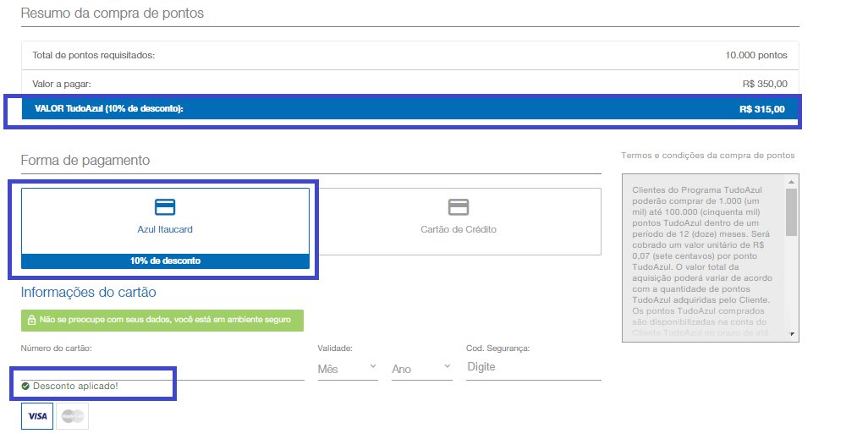The image size is (868, 439).
Task: Select the Cartão de Crédito payment option
Action: tap(458, 222)
